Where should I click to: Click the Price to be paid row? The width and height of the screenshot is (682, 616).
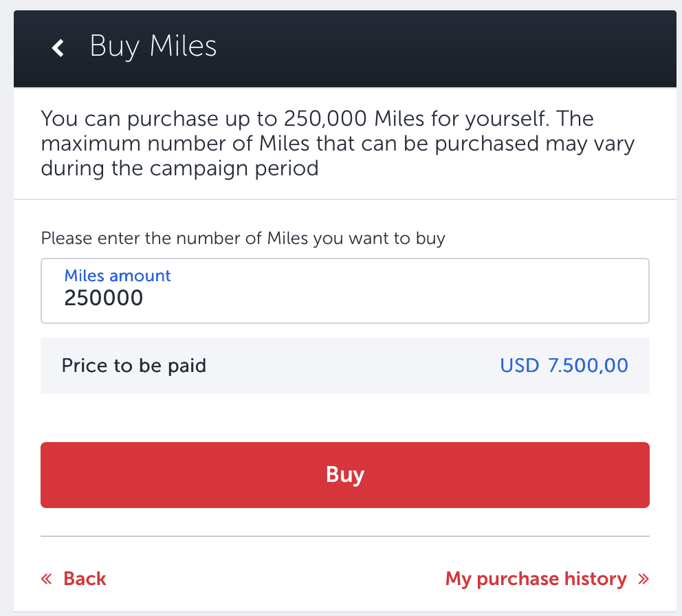click(x=344, y=365)
